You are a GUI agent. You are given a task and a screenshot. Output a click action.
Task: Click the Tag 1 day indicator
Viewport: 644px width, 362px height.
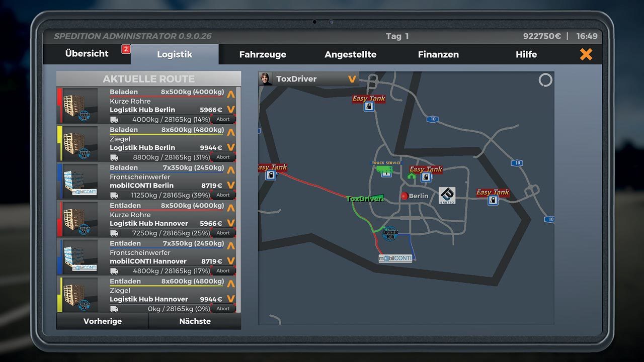(x=397, y=36)
